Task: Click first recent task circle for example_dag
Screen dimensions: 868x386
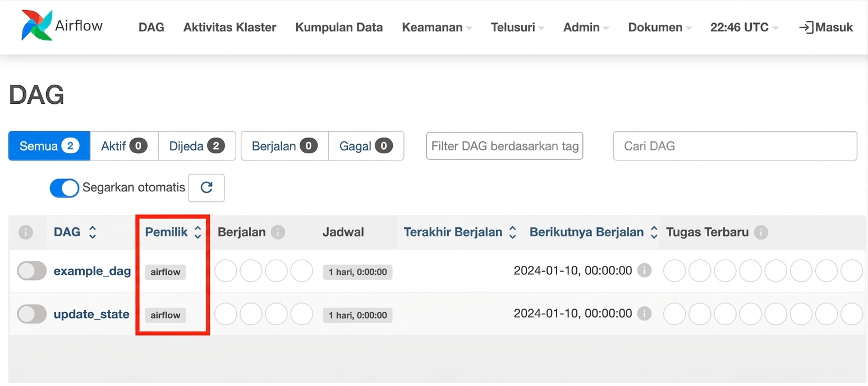Action: 674,271
